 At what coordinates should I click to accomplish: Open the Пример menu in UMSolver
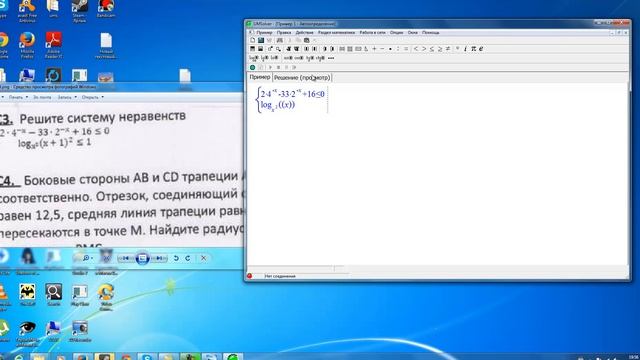264,32
